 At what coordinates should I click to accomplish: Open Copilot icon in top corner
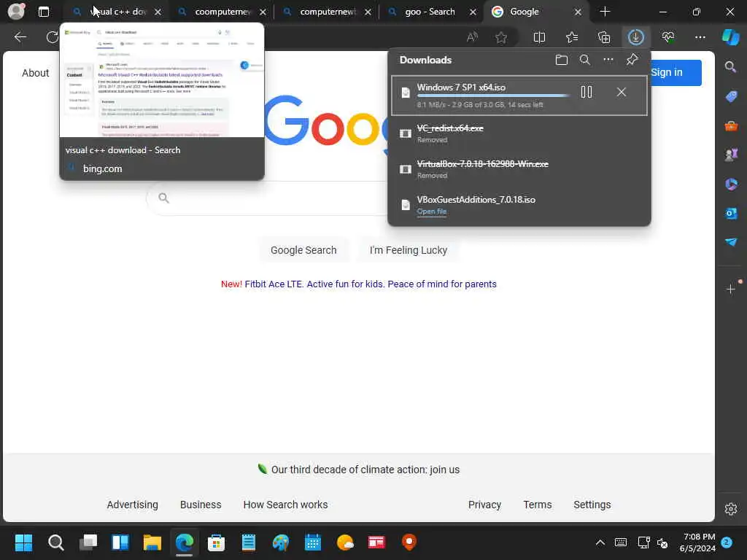point(731,37)
